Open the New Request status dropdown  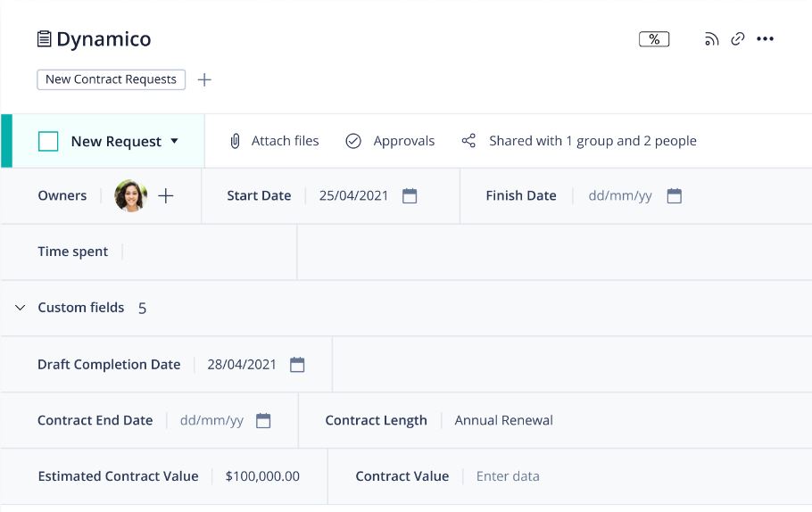tap(174, 141)
